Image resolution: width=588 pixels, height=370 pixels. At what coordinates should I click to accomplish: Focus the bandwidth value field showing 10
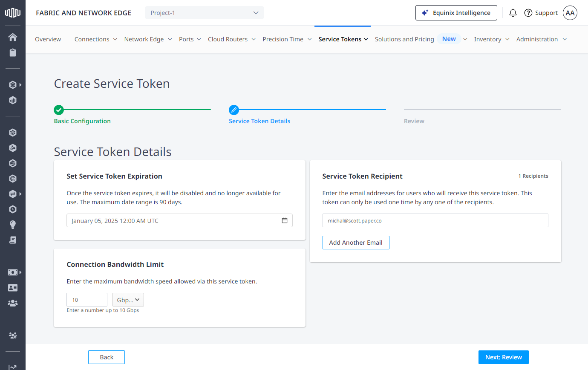pos(87,300)
